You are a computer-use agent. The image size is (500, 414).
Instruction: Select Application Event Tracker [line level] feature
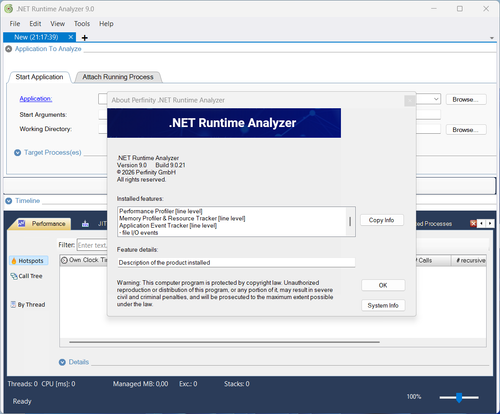(168, 226)
